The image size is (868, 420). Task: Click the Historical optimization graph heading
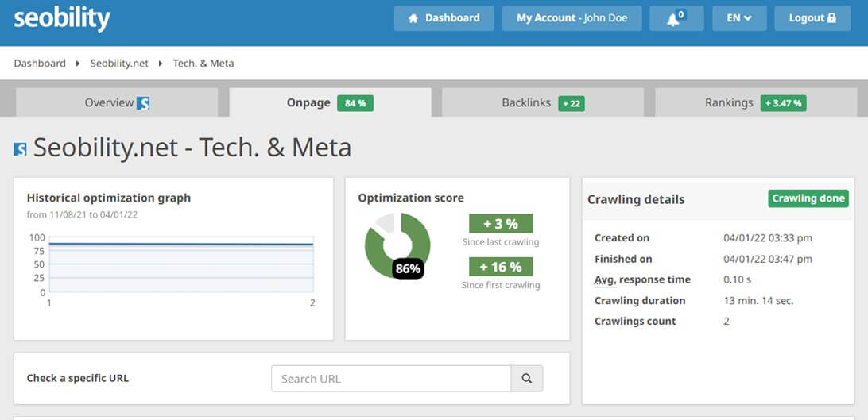point(108,198)
